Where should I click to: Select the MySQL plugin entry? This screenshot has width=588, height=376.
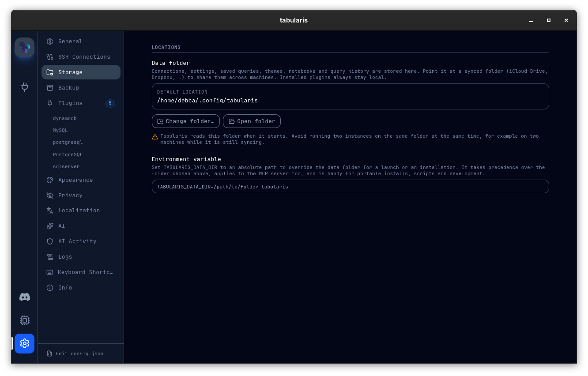(60, 131)
